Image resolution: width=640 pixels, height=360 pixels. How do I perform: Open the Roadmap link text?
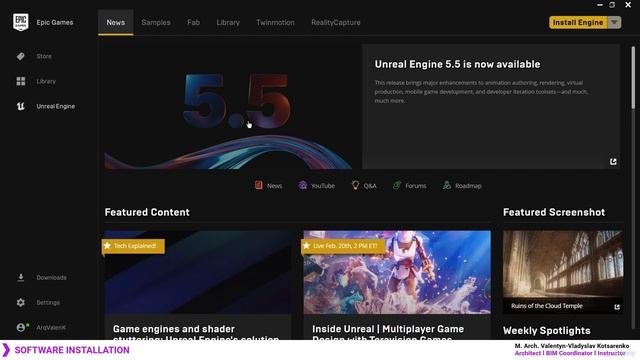(468, 186)
